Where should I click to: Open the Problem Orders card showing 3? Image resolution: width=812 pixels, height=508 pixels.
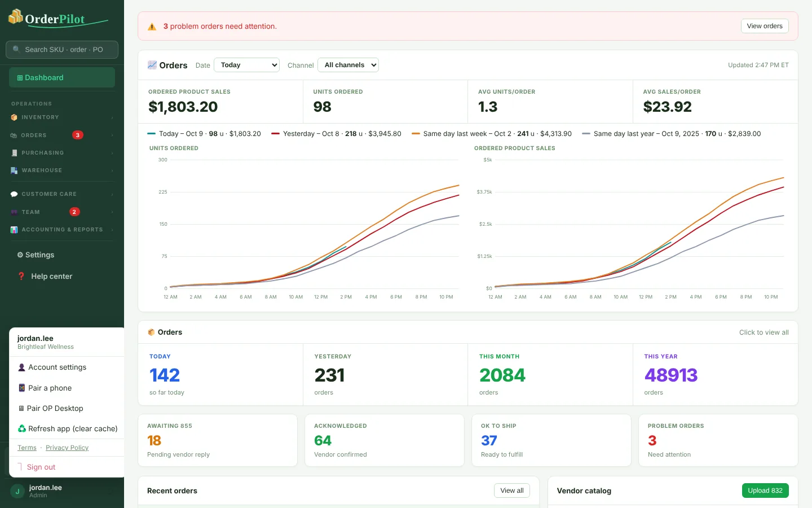(x=718, y=440)
